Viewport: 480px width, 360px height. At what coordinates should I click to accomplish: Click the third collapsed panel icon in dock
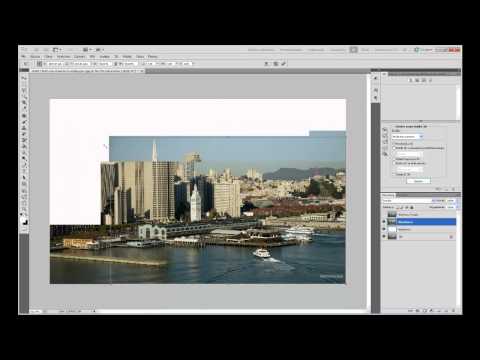click(x=376, y=98)
